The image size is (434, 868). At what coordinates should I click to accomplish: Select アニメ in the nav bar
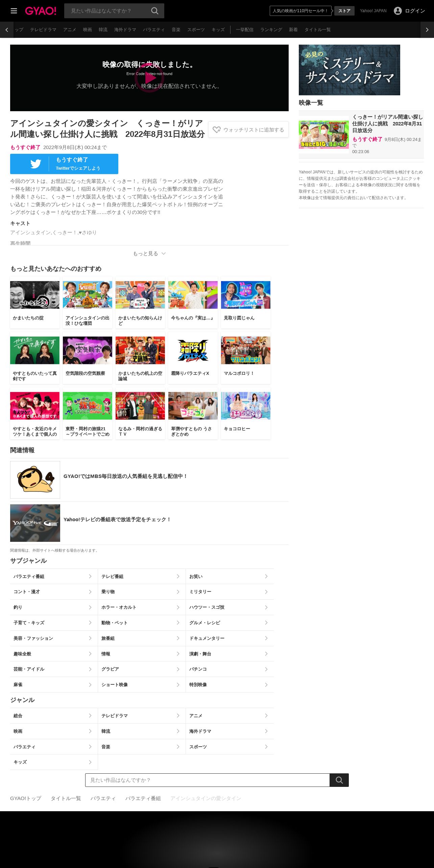[x=70, y=30]
